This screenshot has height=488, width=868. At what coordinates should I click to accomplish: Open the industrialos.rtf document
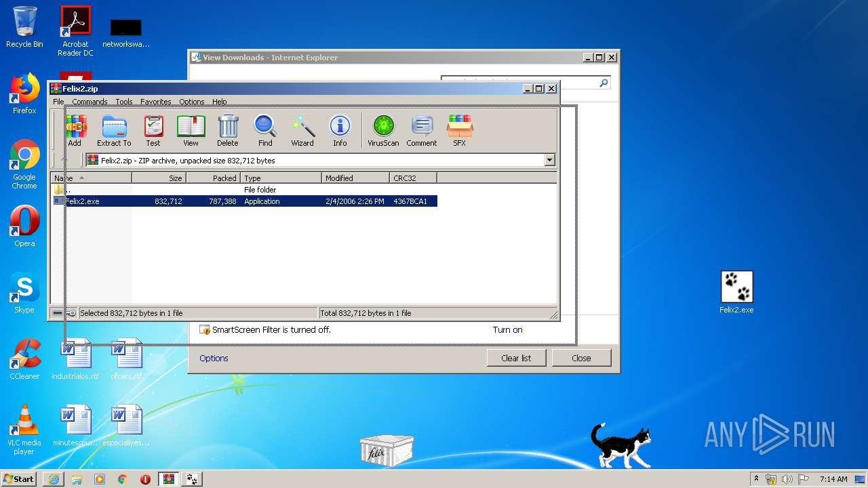75,359
